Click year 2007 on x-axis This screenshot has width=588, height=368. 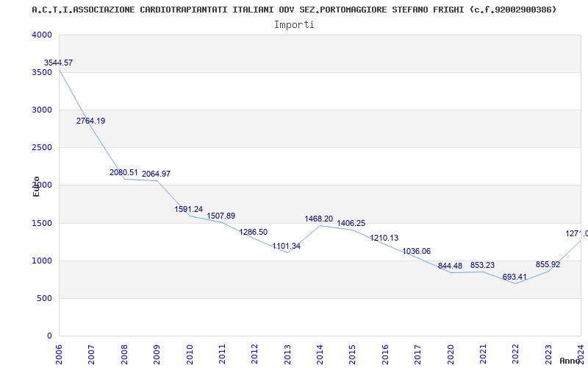91,354
